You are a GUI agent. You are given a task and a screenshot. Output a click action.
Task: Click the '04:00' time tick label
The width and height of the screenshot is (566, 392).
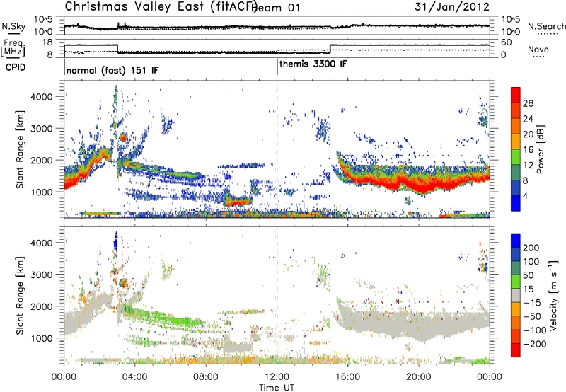coord(134,376)
